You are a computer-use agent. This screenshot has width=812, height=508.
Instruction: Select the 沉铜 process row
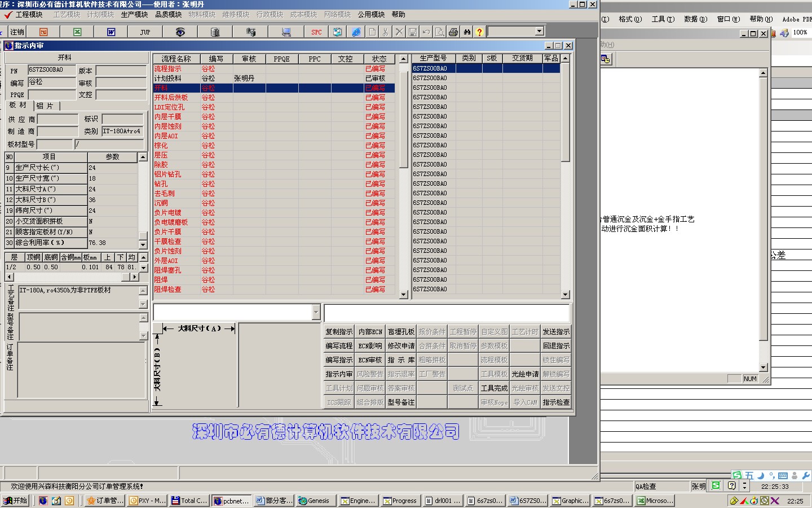click(275, 203)
